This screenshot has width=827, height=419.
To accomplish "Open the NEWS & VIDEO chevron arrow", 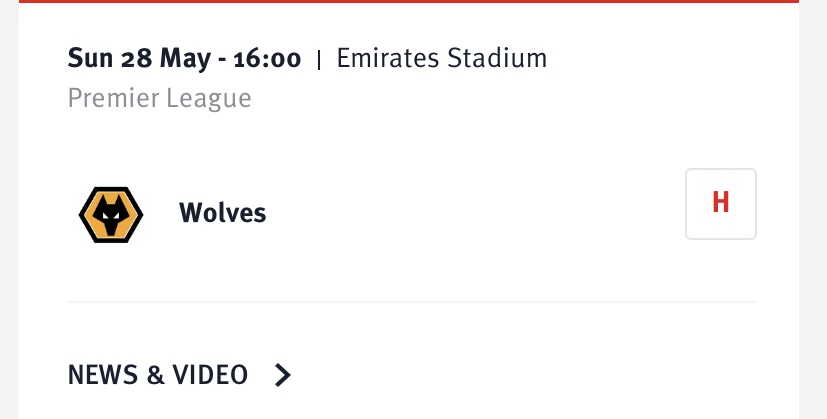I will pos(283,375).
